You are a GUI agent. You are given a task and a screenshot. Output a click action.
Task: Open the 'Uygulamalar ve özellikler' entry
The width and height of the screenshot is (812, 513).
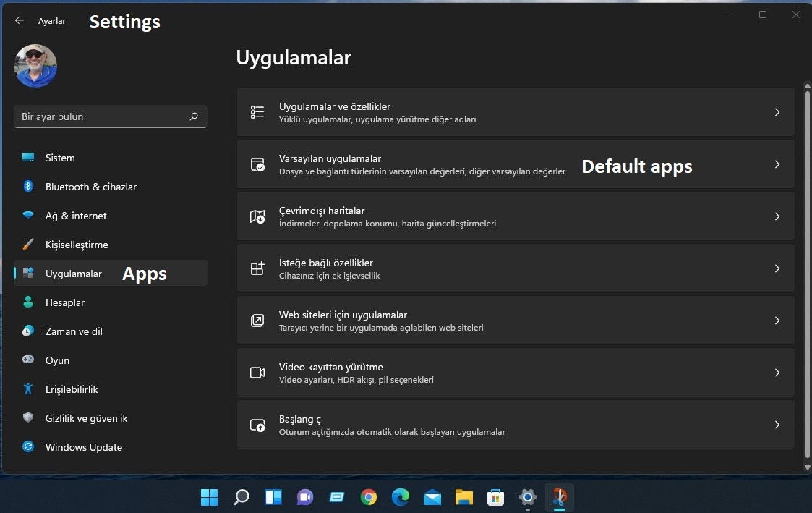pyautogui.click(x=516, y=112)
